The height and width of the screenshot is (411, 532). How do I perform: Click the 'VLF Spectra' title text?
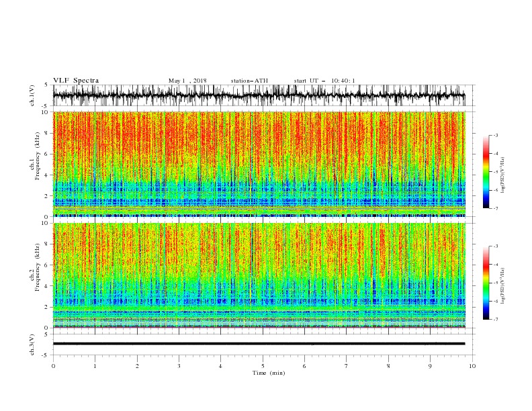tap(76, 81)
